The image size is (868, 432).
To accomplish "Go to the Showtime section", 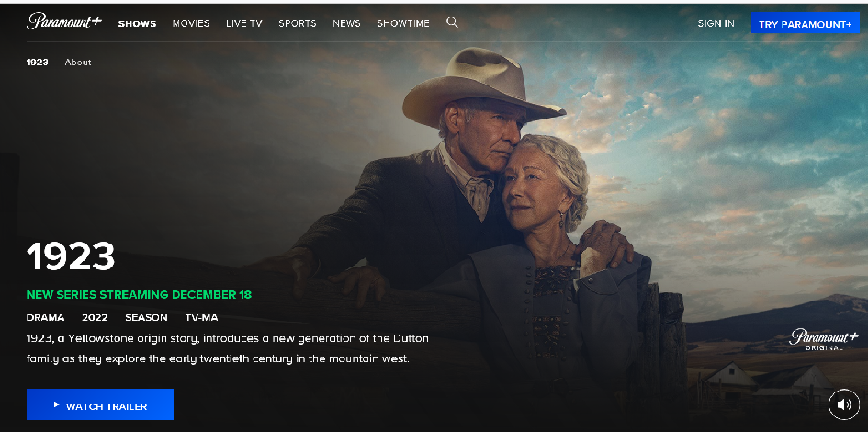I will tap(403, 23).
